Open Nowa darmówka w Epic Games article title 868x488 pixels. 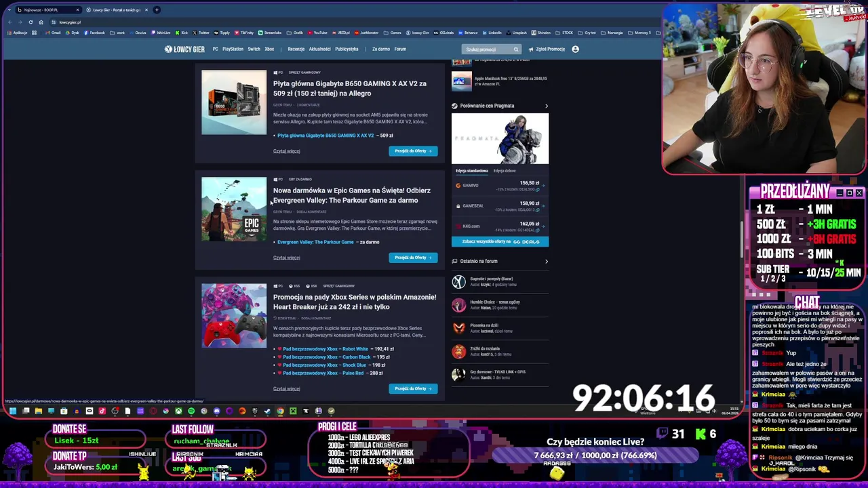click(x=352, y=195)
